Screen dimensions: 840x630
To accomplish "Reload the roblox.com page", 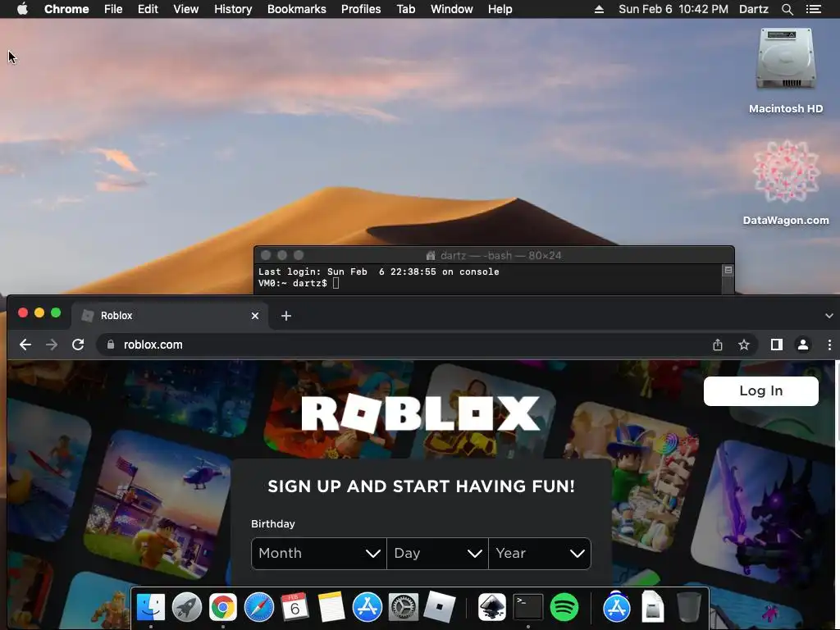I will coord(78,345).
